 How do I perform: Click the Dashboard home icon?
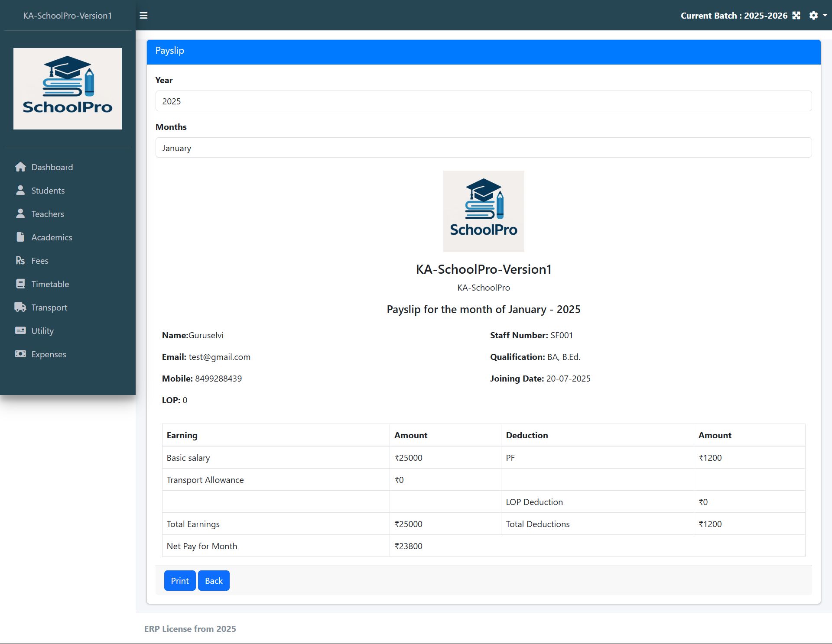(20, 167)
